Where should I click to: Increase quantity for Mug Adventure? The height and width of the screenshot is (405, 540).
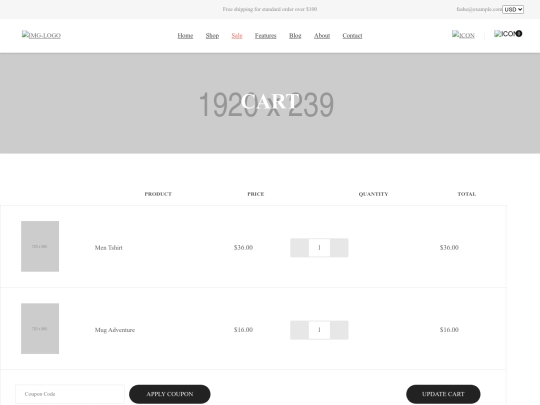coord(339,330)
